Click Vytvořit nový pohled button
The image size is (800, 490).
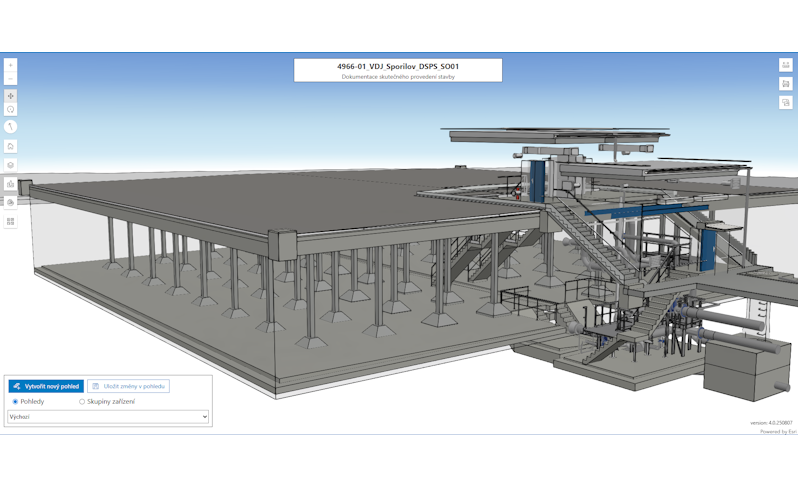46,386
